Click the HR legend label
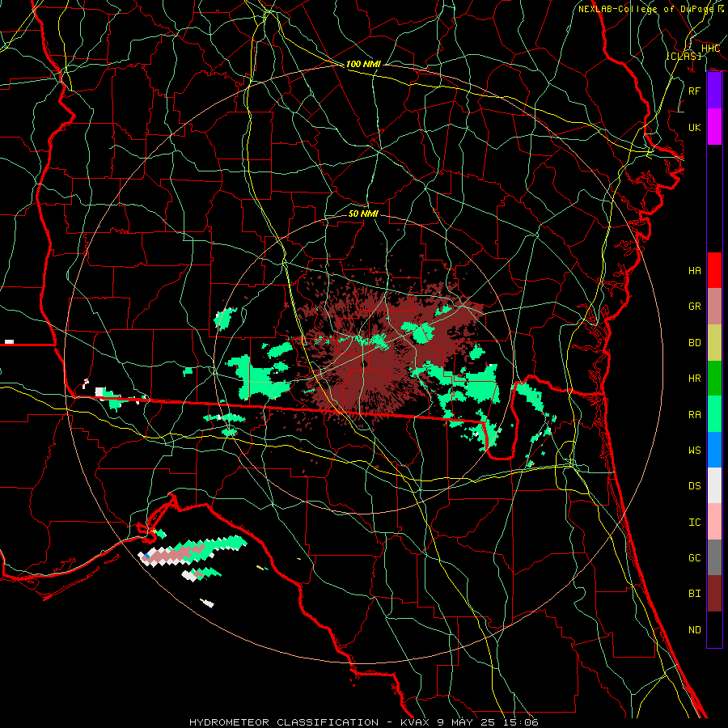The image size is (728, 728). coord(694,379)
